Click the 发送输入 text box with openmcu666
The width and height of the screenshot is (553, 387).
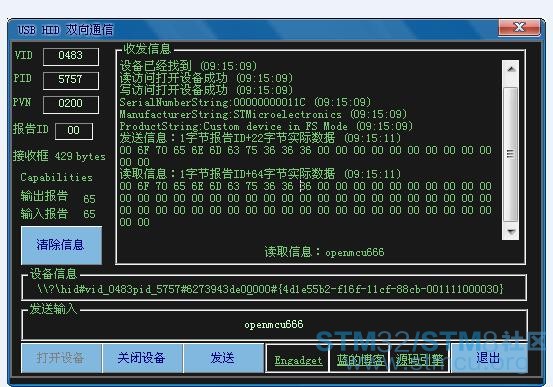click(274, 325)
